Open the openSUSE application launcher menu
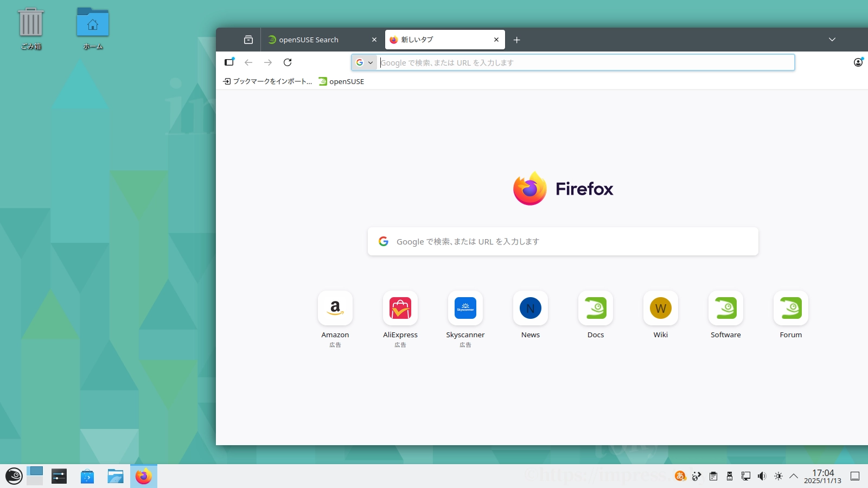Image resolution: width=868 pixels, height=488 pixels. (14, 476)
